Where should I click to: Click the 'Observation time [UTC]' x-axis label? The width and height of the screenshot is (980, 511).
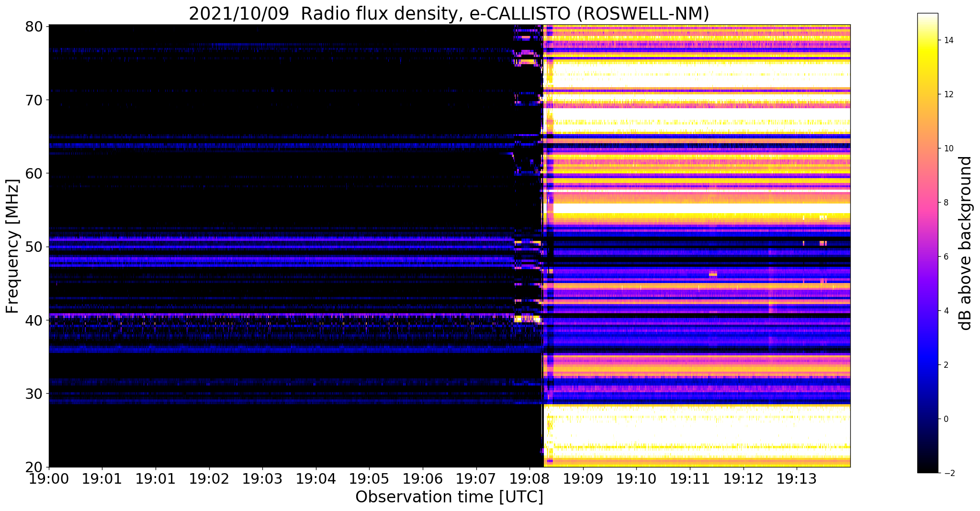(449, 497)
